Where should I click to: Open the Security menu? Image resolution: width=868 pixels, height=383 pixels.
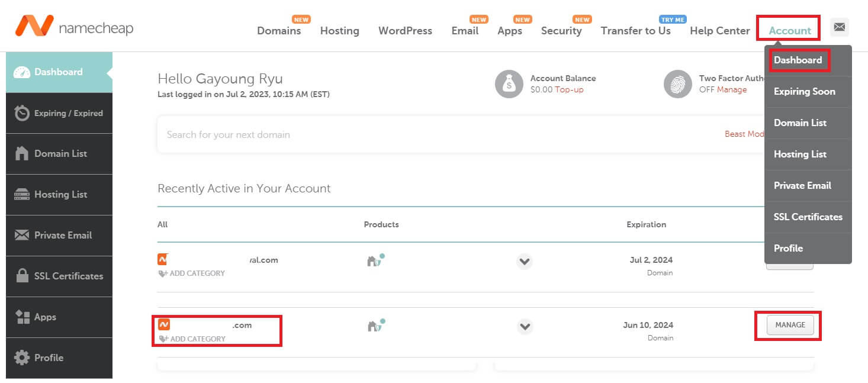click(561, 31)
